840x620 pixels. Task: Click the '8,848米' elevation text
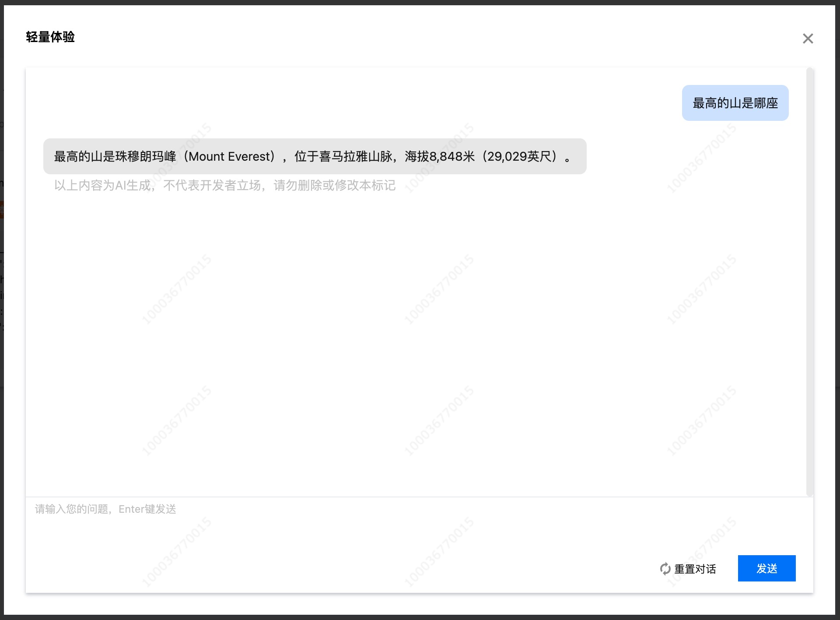pyautogui.click(x=451, y=156)
